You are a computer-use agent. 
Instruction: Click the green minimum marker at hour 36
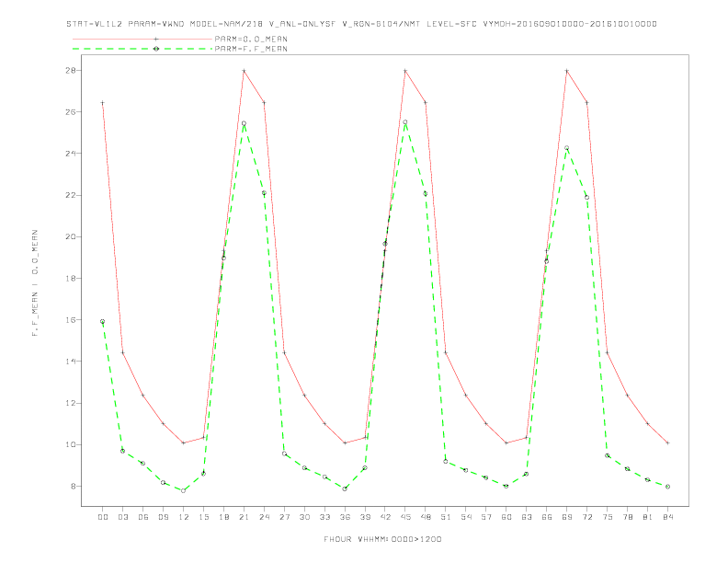click(x=345, y=488)
